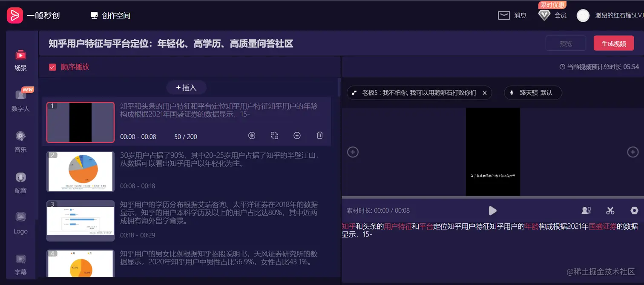Select scene 3 bar chart thumbnail
Viewport: 644px width, 285px height.
point(80,221)
